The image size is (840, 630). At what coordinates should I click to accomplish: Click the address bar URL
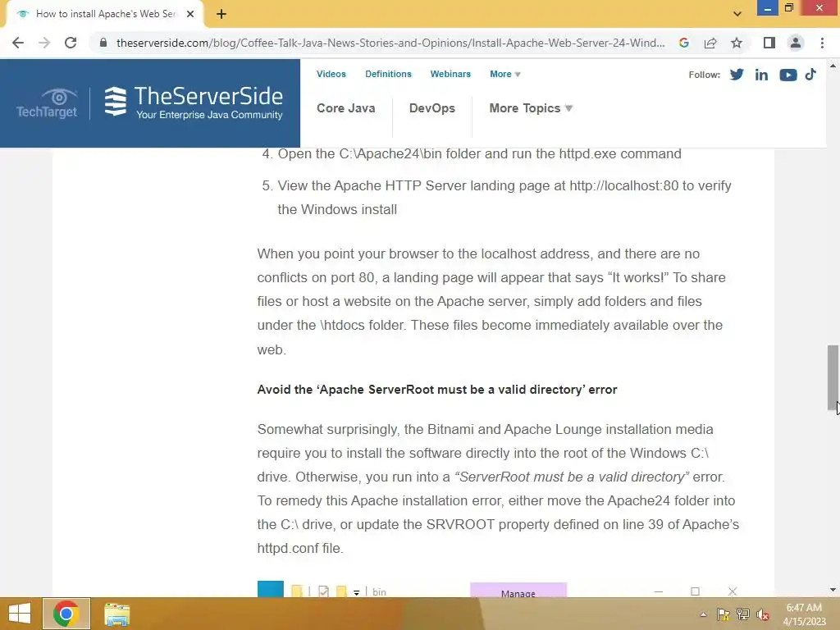click(390, 43)
